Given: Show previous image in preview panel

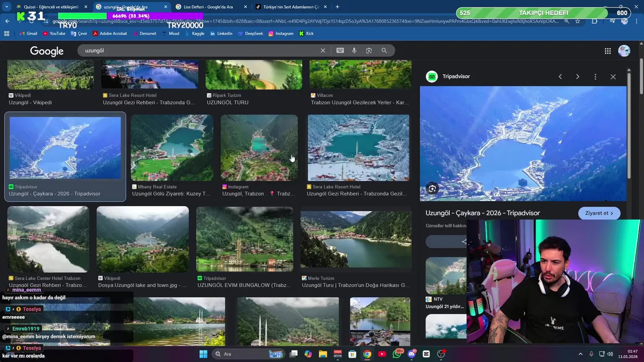Looking at the screenshot, I should pos(560,76).
